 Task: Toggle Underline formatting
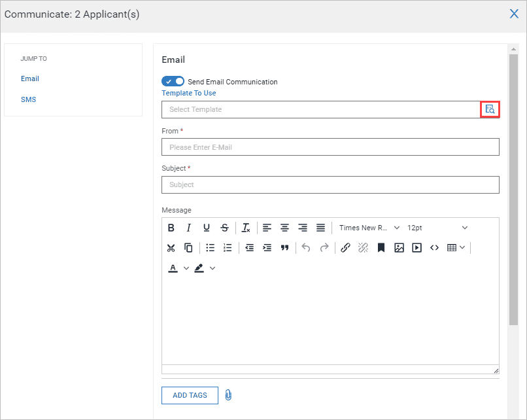(207, 228)
